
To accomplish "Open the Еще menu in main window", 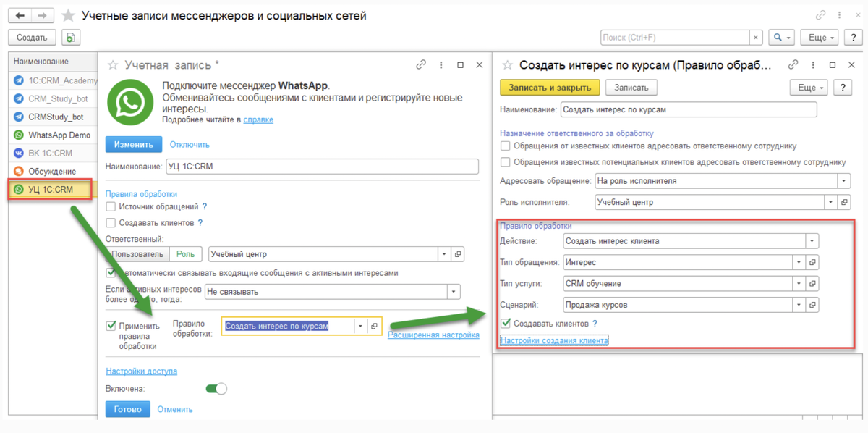I will [x=821, y=38].
